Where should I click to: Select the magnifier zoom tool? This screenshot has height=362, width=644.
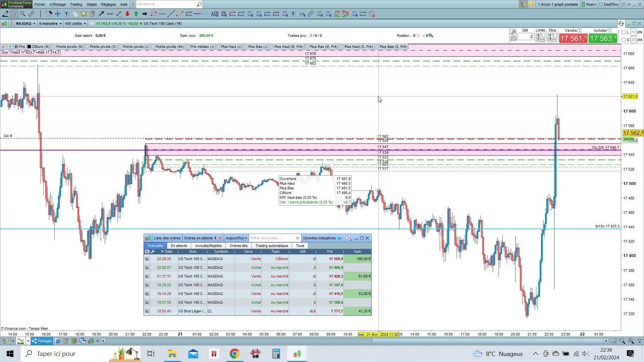coord(23,14)
